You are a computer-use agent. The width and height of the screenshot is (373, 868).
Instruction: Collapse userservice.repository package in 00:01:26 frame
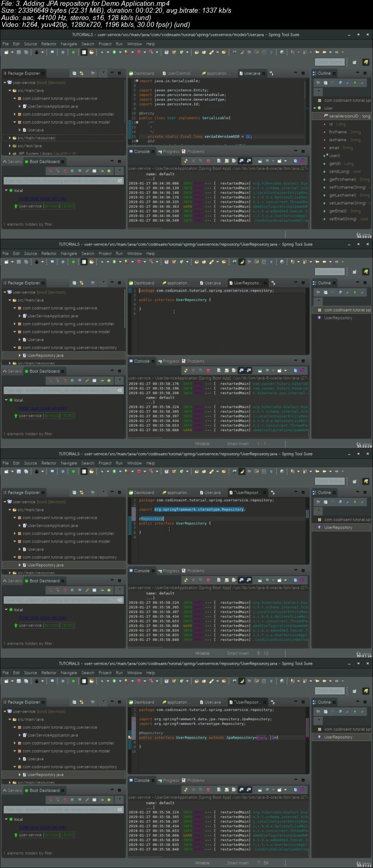tap(15, 557)
